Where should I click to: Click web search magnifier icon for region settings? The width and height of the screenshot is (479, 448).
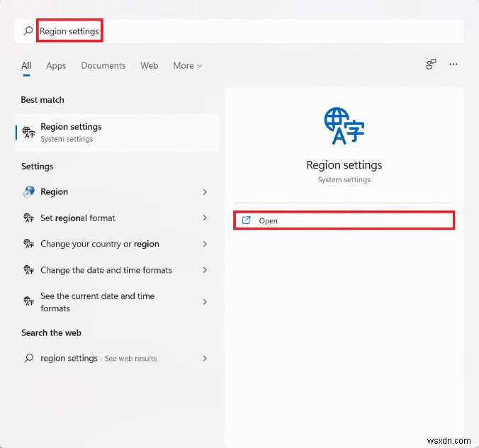29,358
